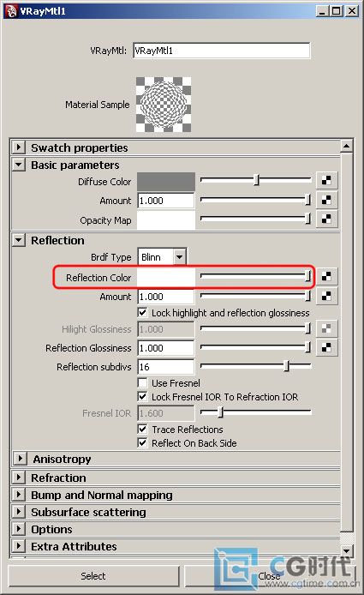
Task: Click the Reflection Glossiness map checker icon
Action: point(326,347)
